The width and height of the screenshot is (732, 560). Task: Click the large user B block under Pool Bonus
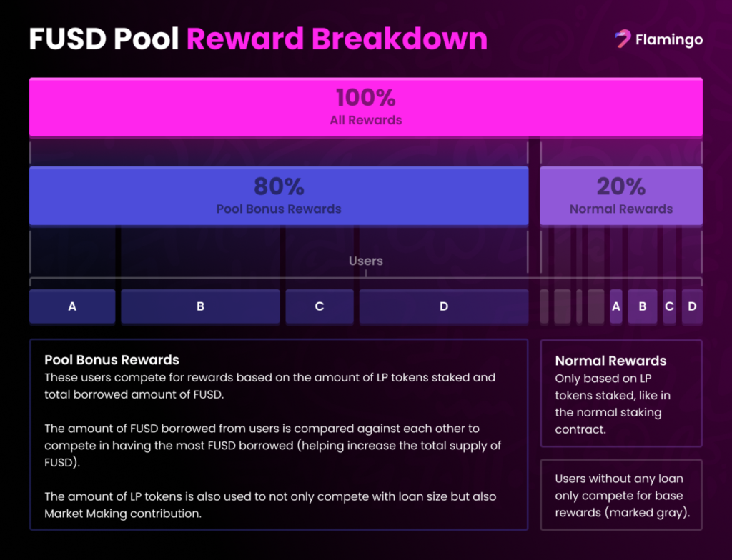tap(200, 306)
